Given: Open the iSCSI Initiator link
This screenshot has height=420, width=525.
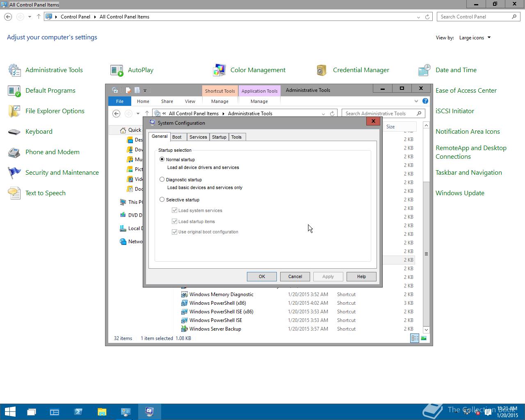Looking at the screenshot, I should (x=454, y=111).
